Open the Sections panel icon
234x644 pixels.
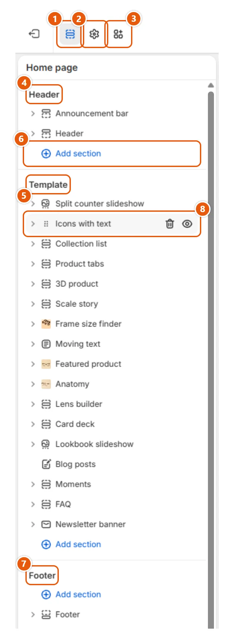[70, 34]
